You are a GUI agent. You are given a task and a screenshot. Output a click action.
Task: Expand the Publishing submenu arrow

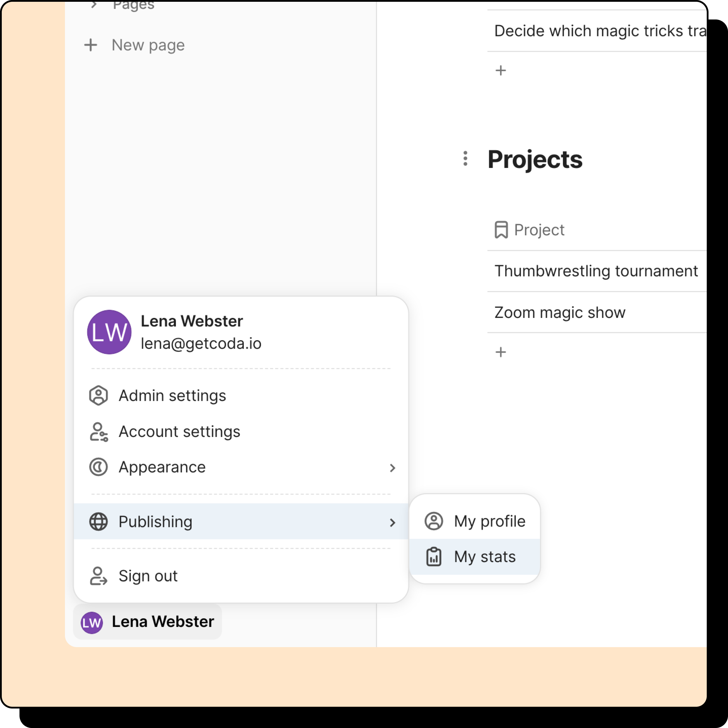pos(392,522)
